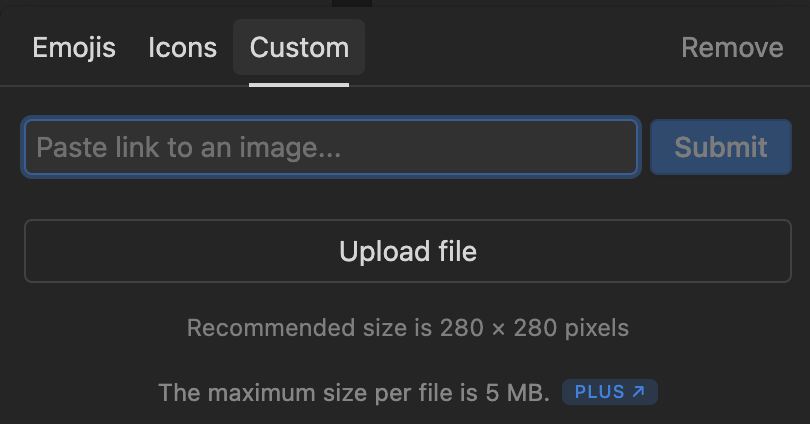Click the Remove button
Image resolution: width=810 pixels, height=424 pixels.
[x=732, y=47]
